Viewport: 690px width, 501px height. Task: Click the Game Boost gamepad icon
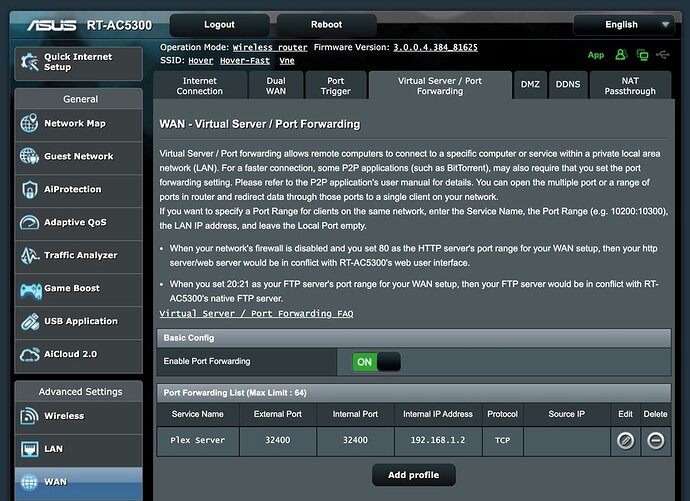(30, 291)
